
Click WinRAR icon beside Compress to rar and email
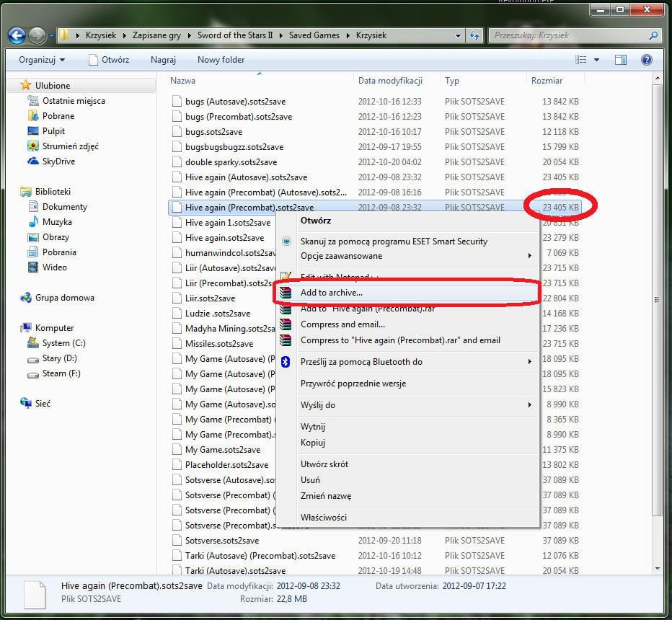(x=286, y=340)
